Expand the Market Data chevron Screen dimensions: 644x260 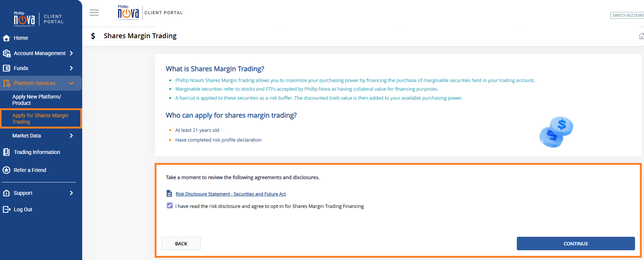pyautogui.click(x=71, y=136)
